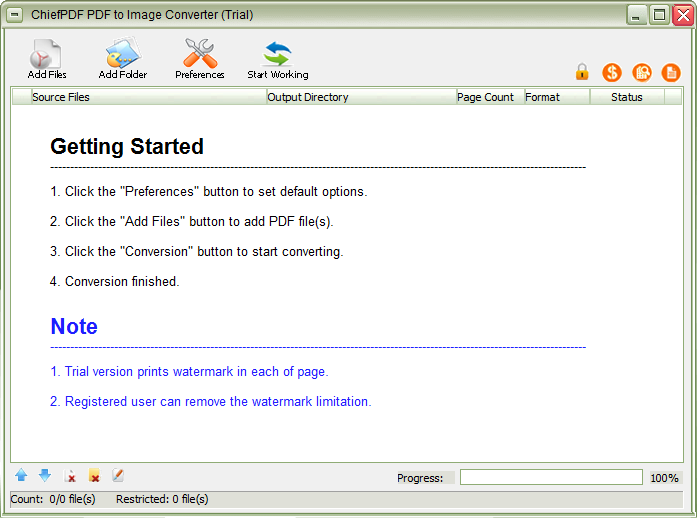
Task: Click step 3 about the Conversion button
Action: 196,251
